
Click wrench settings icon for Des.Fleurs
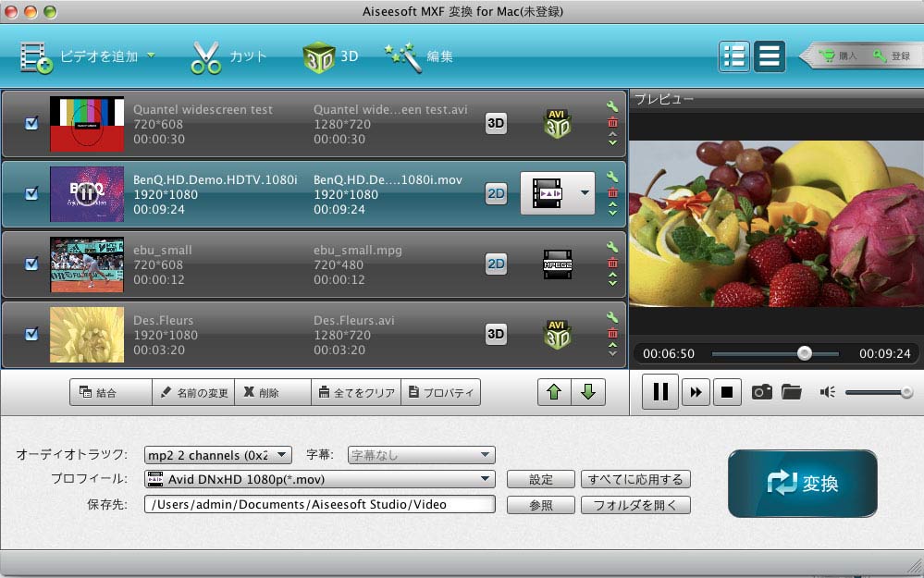pos(612,318)
